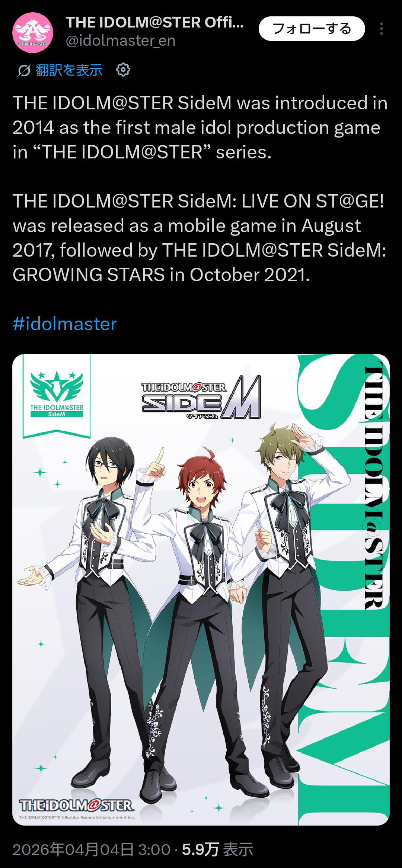Open the post timestamp 2026年04月04日 3:00

[x=92, y=850]
